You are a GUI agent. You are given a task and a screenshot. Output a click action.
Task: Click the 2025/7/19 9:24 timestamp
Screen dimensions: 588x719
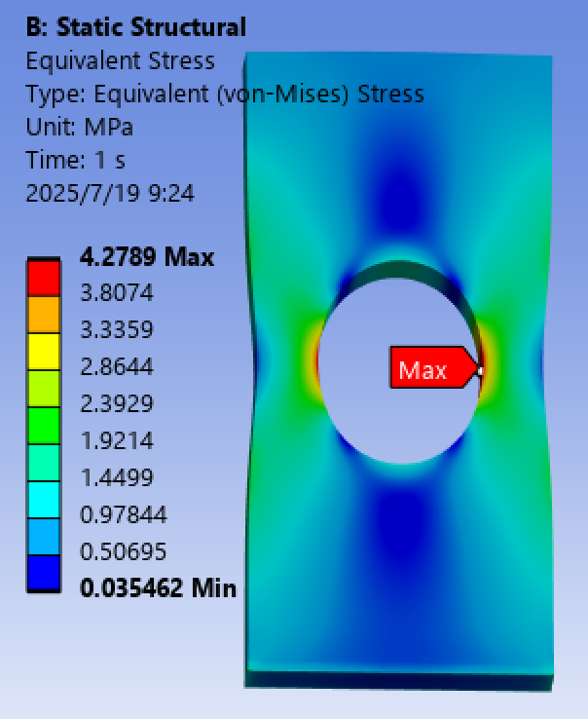pyautogui.click(x=110, y=193)
